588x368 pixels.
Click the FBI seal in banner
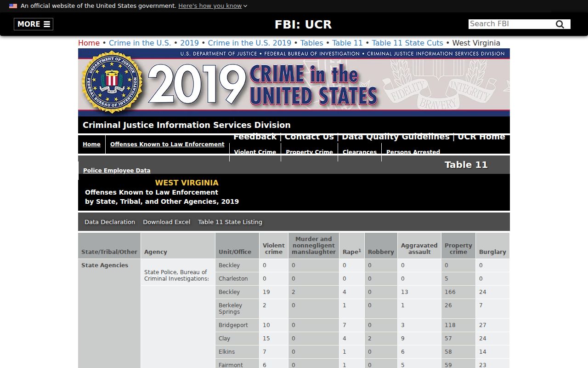112,82
